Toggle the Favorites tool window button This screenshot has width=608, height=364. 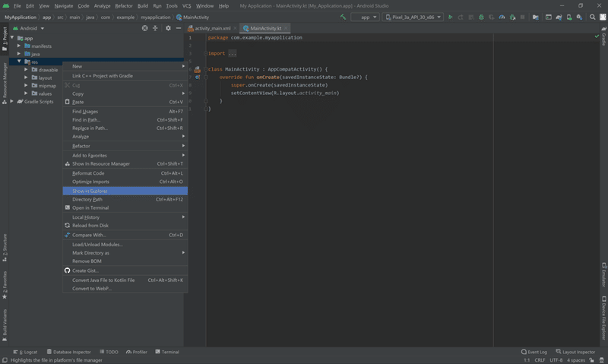[5, 285]
